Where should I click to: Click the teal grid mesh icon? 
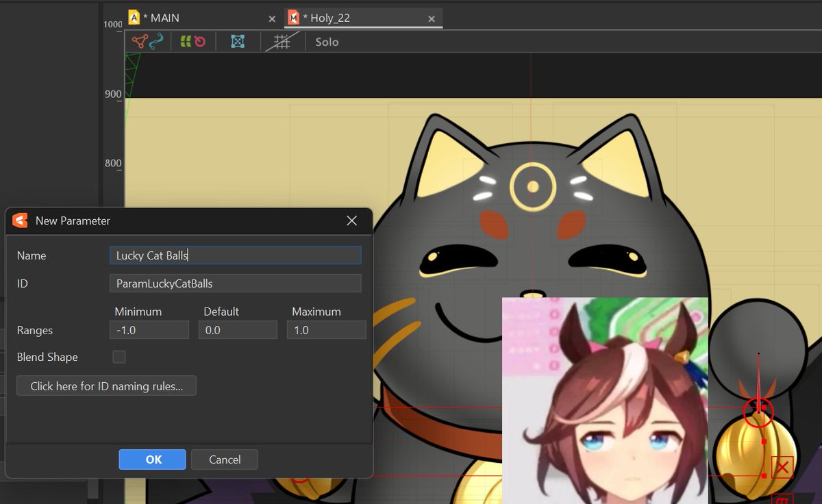(x=238, y=42)
